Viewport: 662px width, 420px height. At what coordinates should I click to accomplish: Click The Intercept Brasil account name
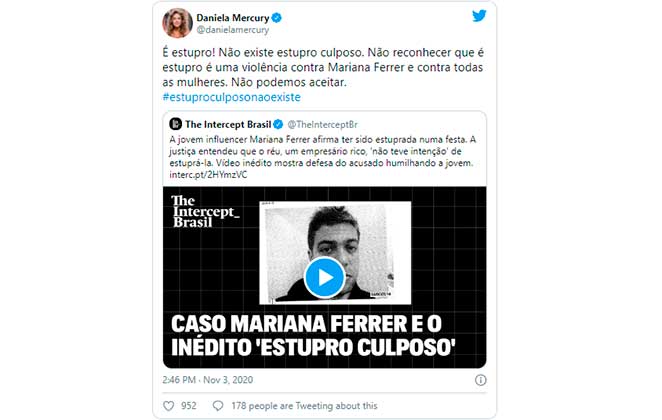click(x=228, y=125)
